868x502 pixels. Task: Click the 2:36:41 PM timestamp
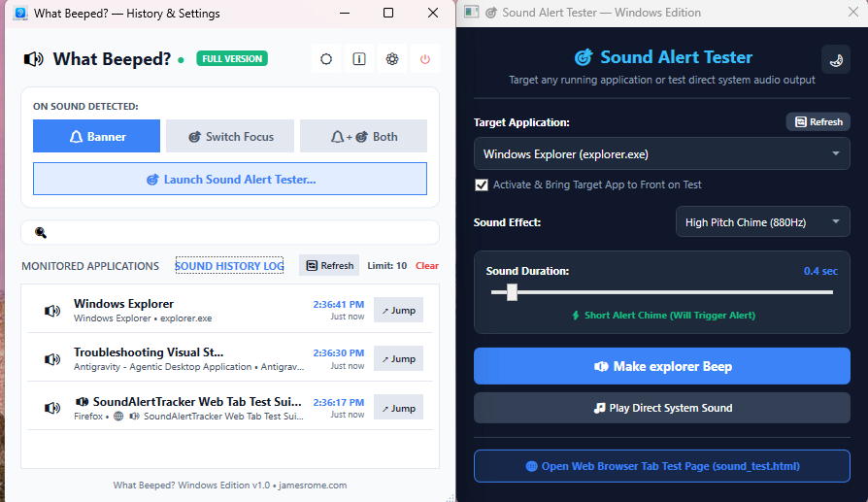(x=338, y=305)
